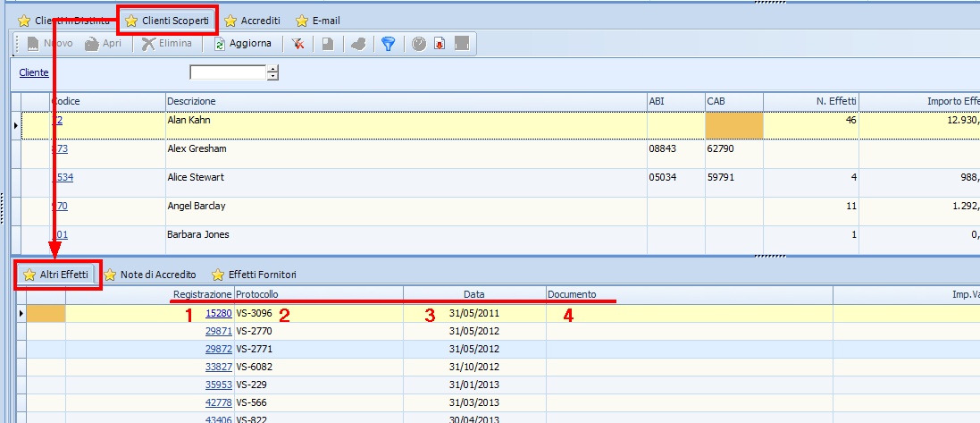Click the blue funnel filter icon
Image resolution: width=980 pixels, height=423 pixels.
[x=388, y=43]
